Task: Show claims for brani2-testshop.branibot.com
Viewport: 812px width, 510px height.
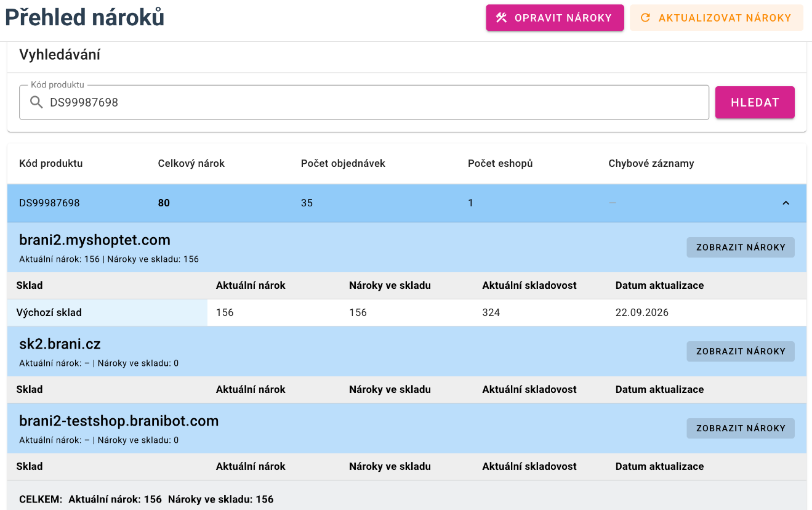Action: pyautogui.click(x=741, y=428)
